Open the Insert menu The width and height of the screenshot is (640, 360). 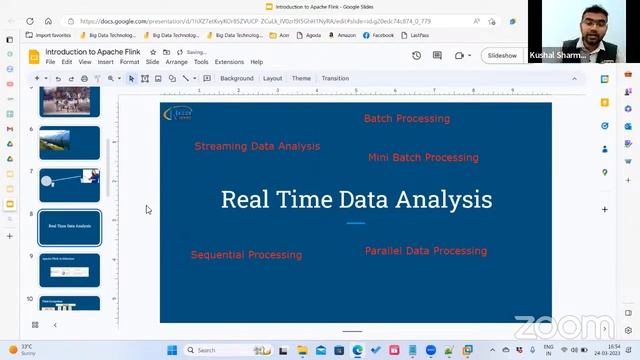tap(105, 62)
